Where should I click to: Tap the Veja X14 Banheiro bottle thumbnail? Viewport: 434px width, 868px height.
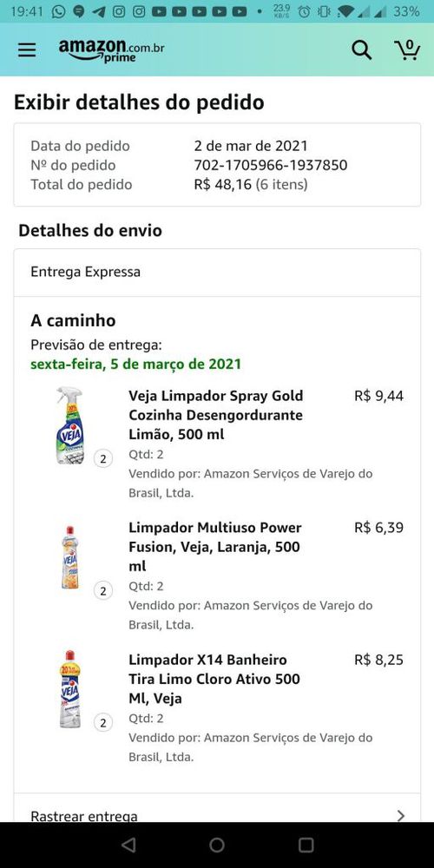coord(69,689)
